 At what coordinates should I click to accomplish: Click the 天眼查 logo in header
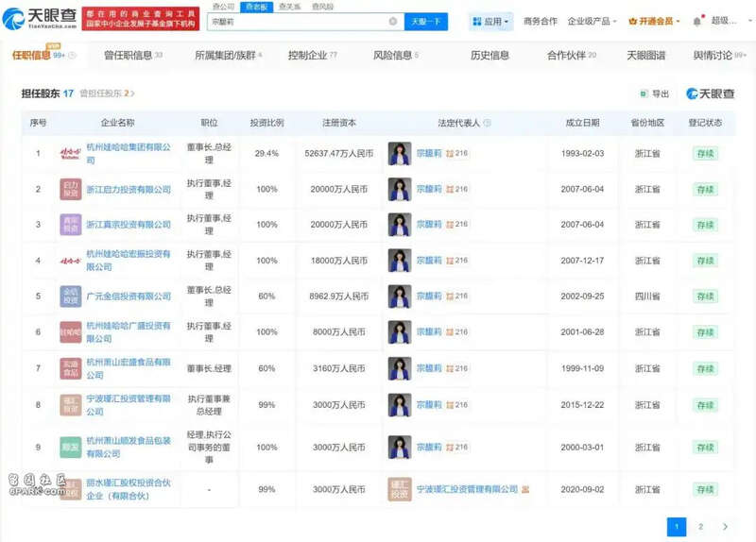(x=39, y=19)
